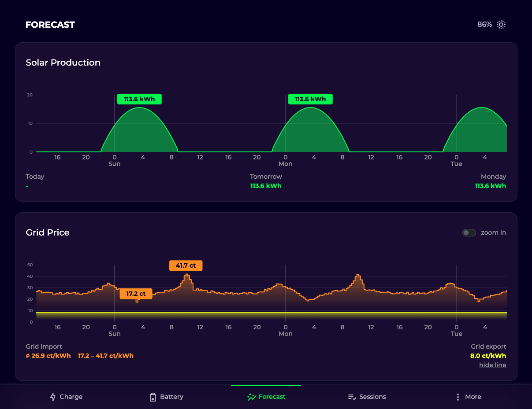Image resolution: width=532 pixels, height=409 pixels.
Task: Click the Monday 113.6 kWh value
Action: tap(491, 186)
